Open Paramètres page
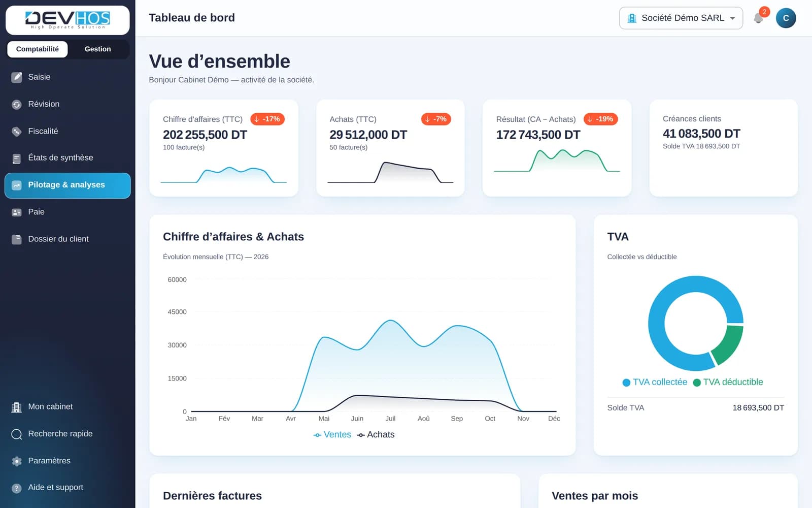This screenshot has height=508, width=812. pyautogui.click(x=67, y=461)
